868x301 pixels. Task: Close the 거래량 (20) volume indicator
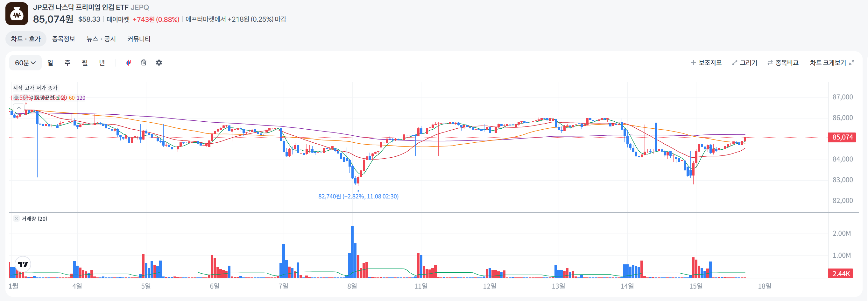pyautogui.click(x=16, y=219)
